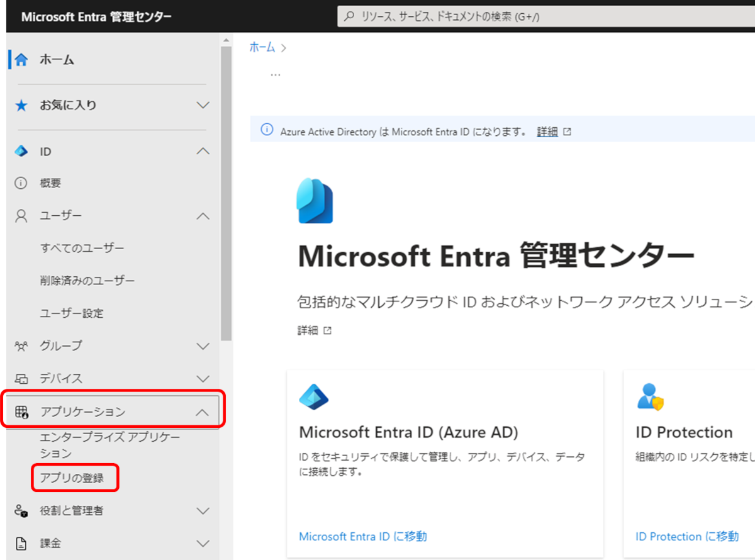Screen dimensions: 755x560
Task: Click the 課金 document icon
Action: click(21, 543)
